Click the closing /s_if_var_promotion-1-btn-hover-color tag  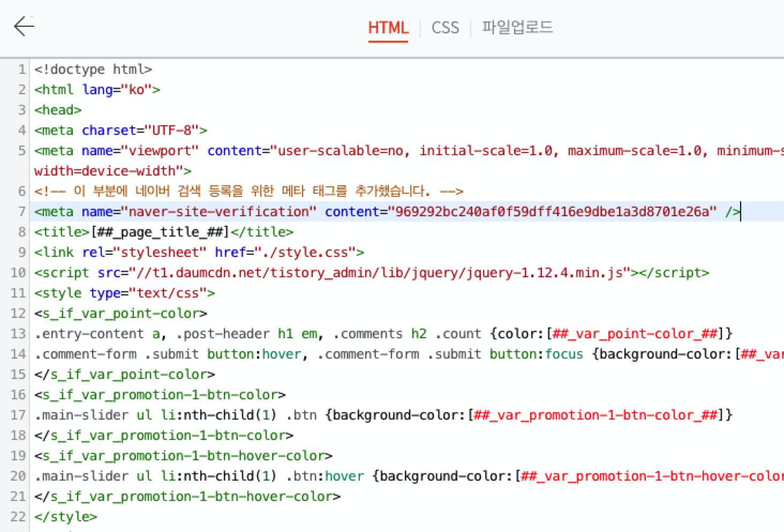click(x=187, y=496)
